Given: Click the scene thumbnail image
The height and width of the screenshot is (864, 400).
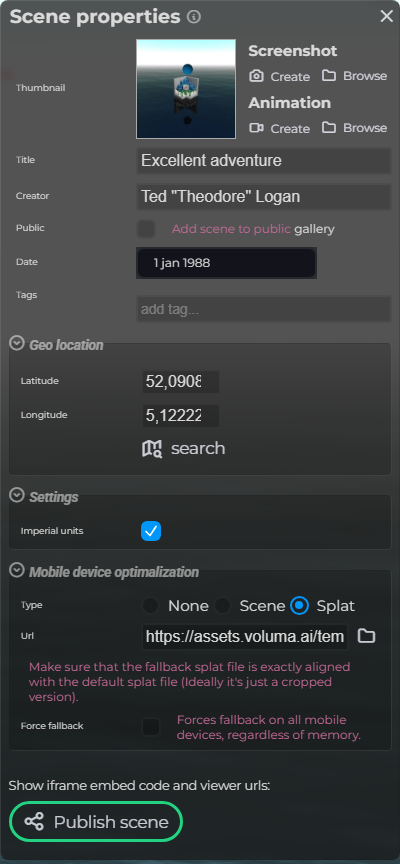Looking at the screenshot, I should [186, 89].
